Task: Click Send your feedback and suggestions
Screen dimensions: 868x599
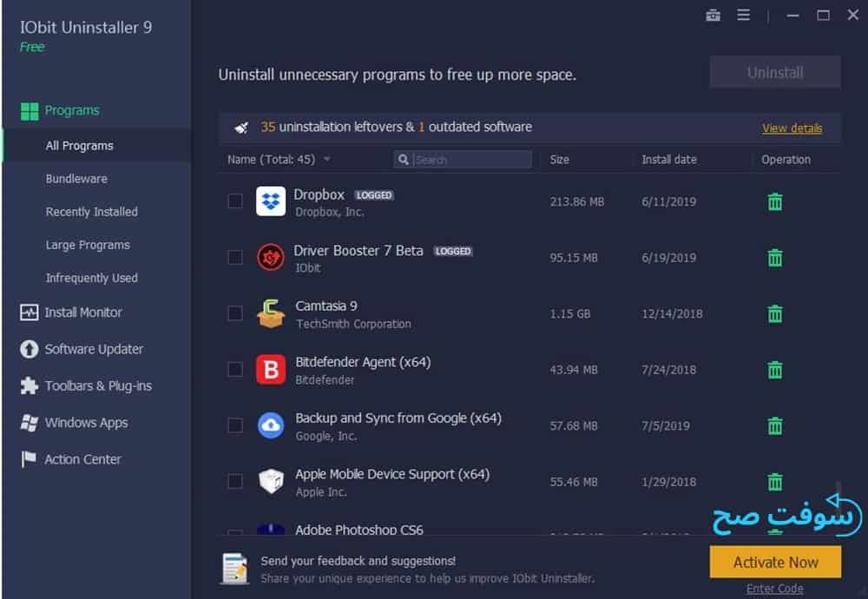Action: (x=358, y=561)
